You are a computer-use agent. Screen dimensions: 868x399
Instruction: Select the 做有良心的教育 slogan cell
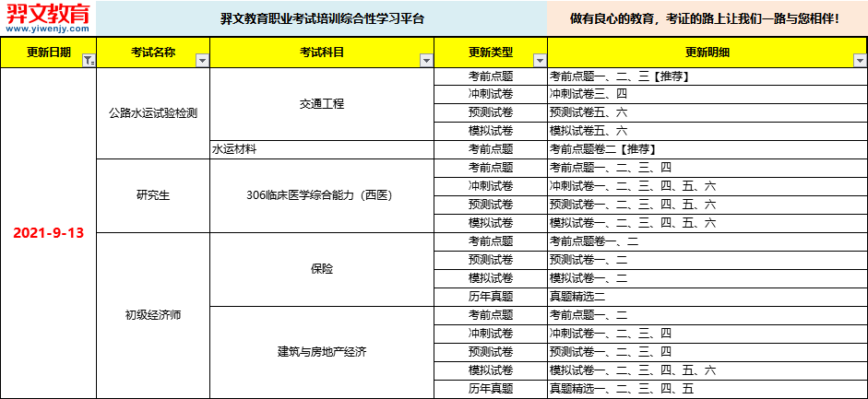707,18
